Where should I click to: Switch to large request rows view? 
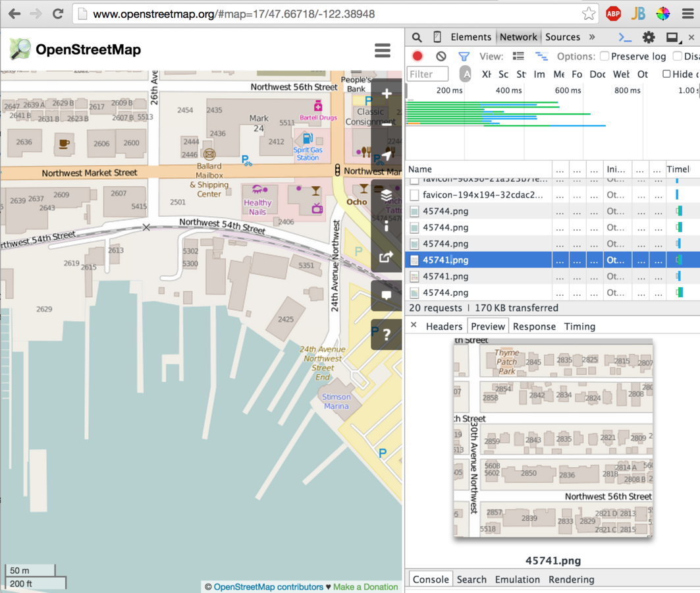(x=518, y=56)
